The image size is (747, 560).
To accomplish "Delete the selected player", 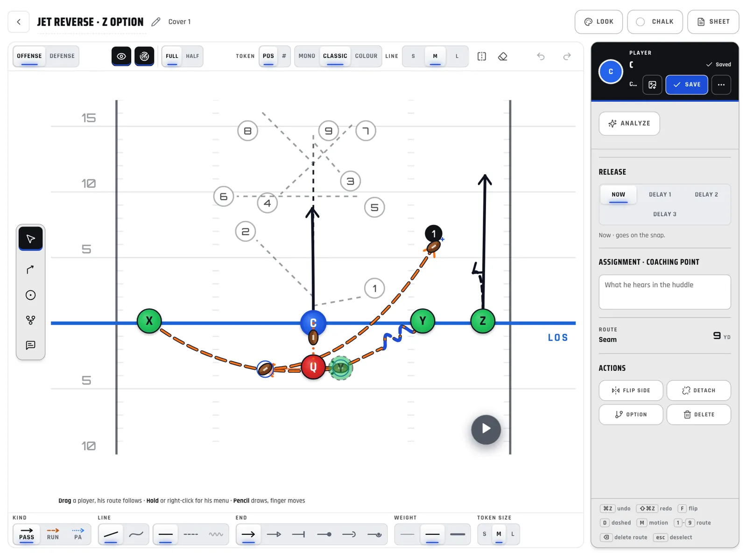I will coord(698,415).
